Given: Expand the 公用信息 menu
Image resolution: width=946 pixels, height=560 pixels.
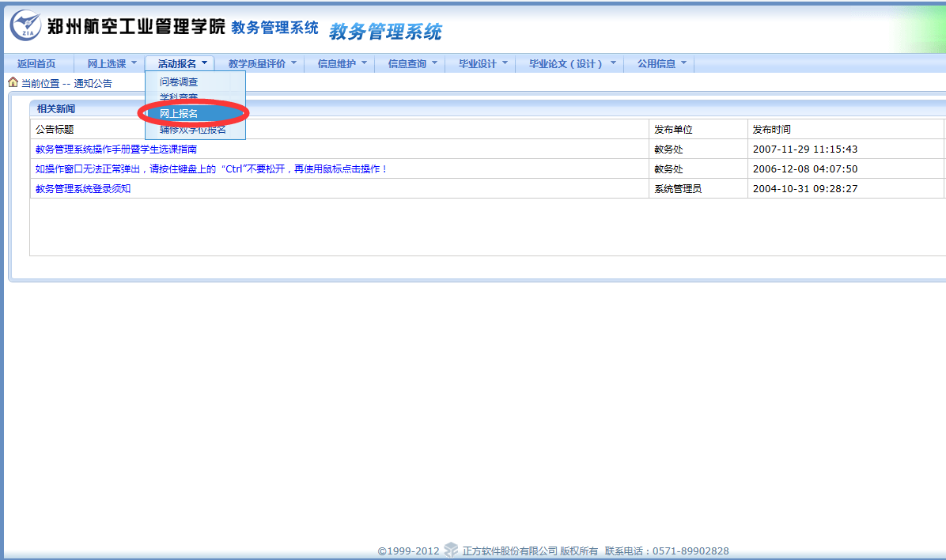Looking at the screenshot, I should 661,64.
